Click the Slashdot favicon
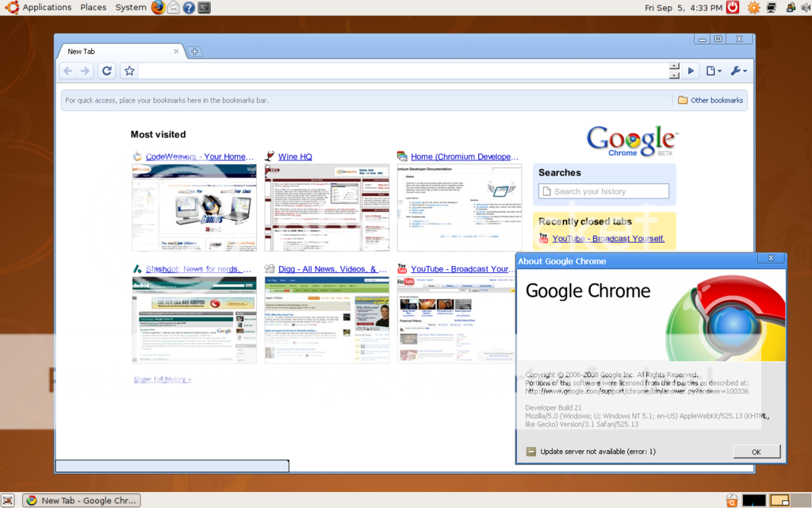 137,268
